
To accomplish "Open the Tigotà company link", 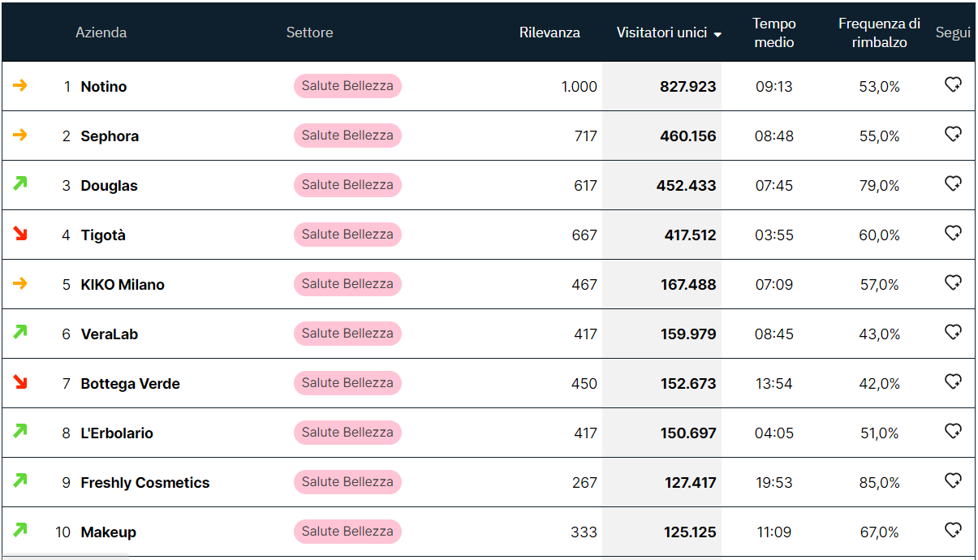I will (x=103, y=235).
